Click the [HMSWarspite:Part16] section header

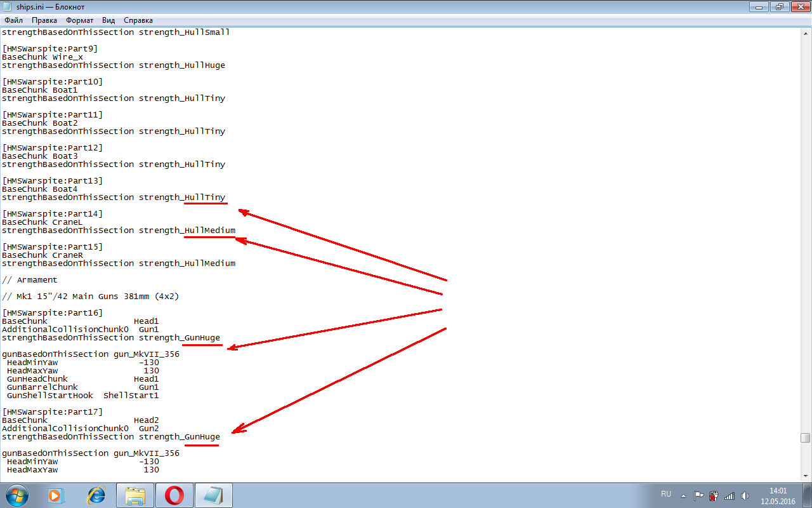52,312
